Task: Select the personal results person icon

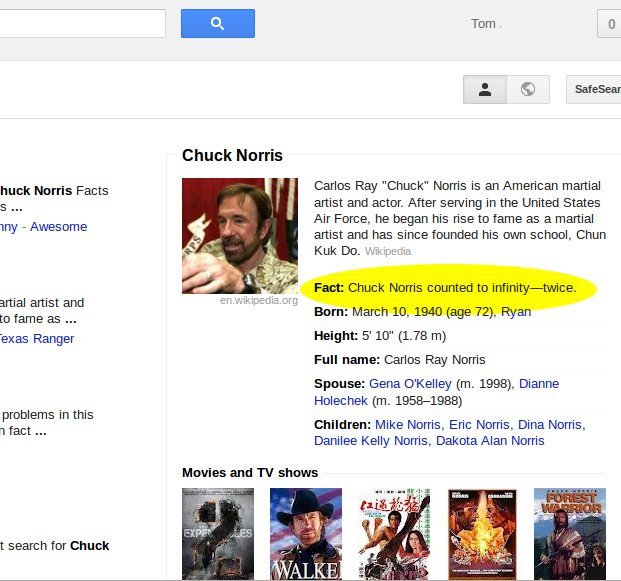Action: pyautogui.click(x=485, y=90)
